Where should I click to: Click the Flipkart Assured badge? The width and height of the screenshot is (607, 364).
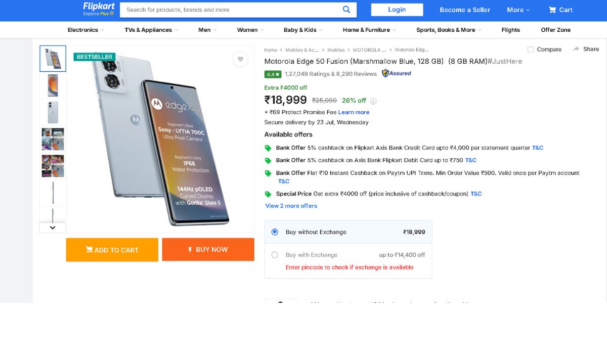pos(396,73)
